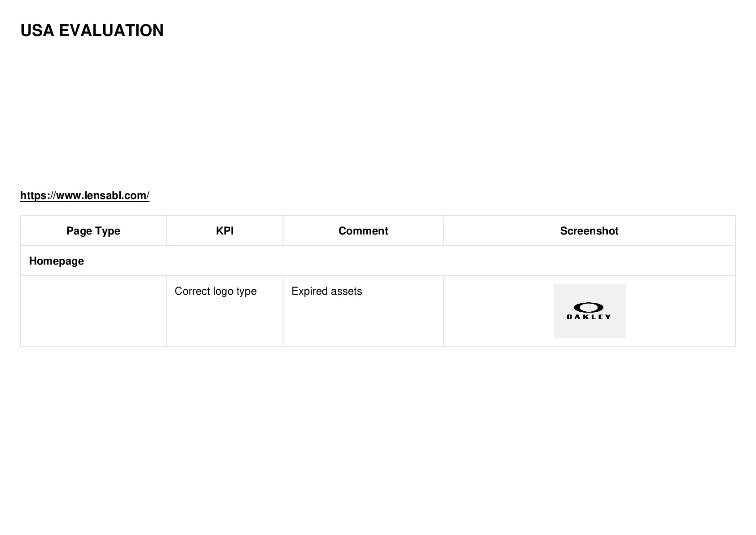
Task: Click the black Oakley ellipse icon
Action: tap(589, 307)
